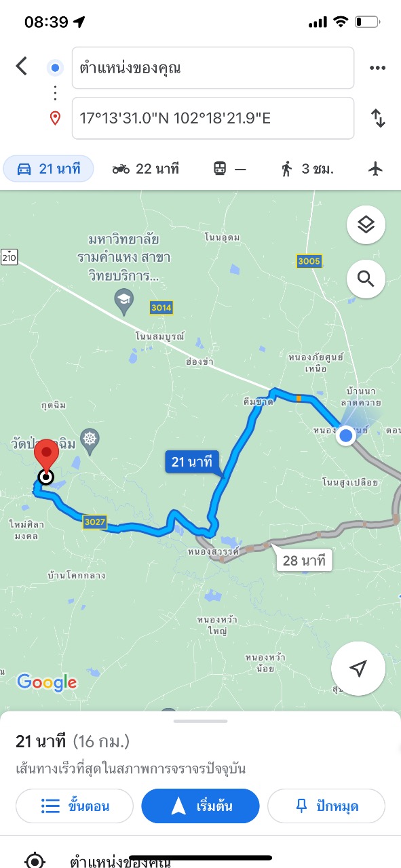Open the three-dot more options menu
401x868 pixels.
(x=377, y=68)
